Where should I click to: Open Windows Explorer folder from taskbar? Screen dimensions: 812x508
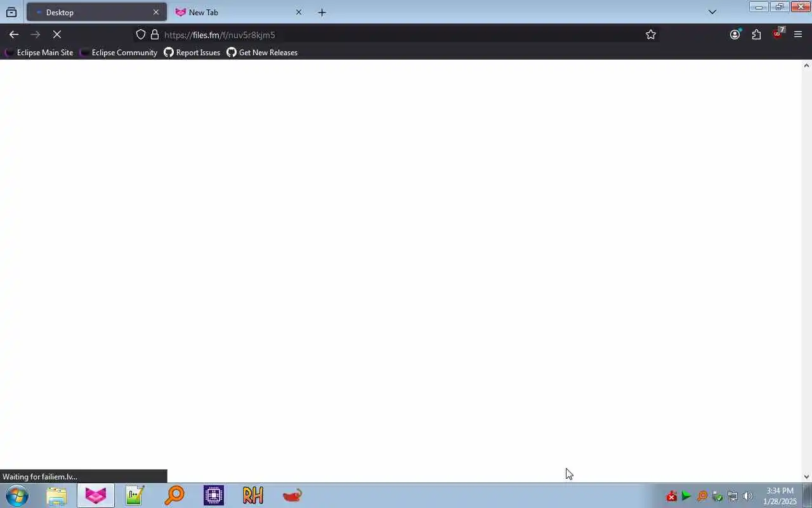point(56,495)
